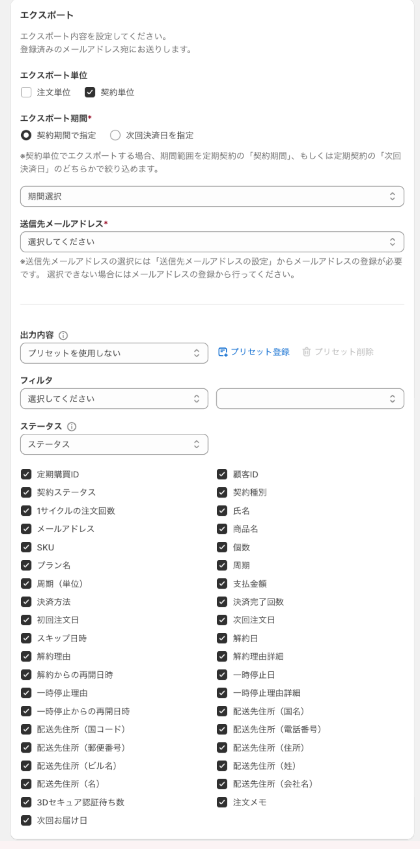Click the プリセット削除 trash icon
This screenshot has height=849, width=420.
tap(306, 352)
